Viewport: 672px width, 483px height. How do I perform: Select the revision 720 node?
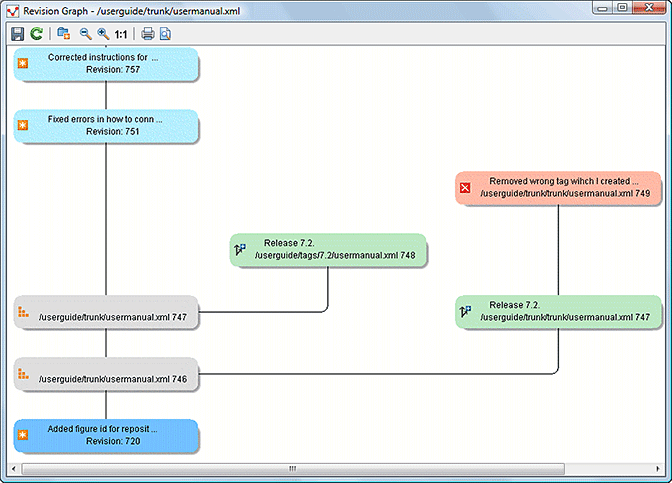coord(106,435)
